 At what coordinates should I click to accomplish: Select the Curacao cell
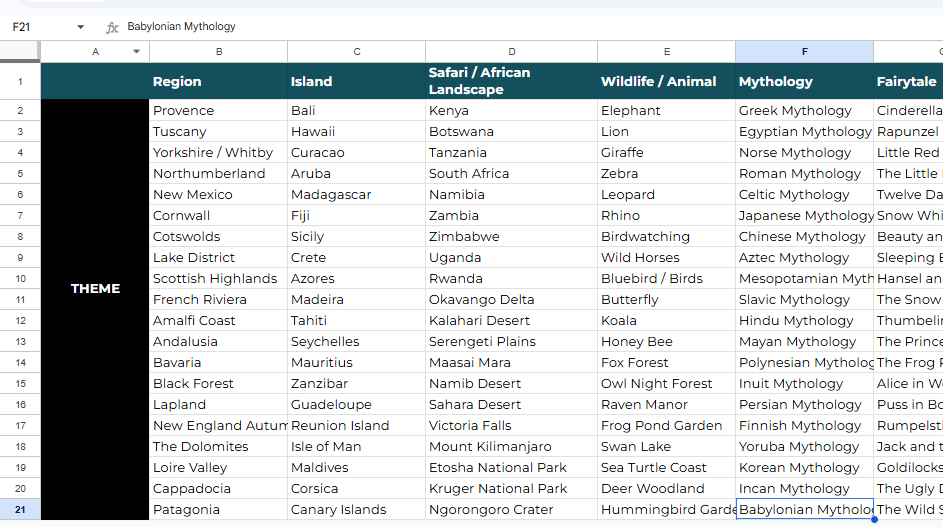click(x=357, y=152)
